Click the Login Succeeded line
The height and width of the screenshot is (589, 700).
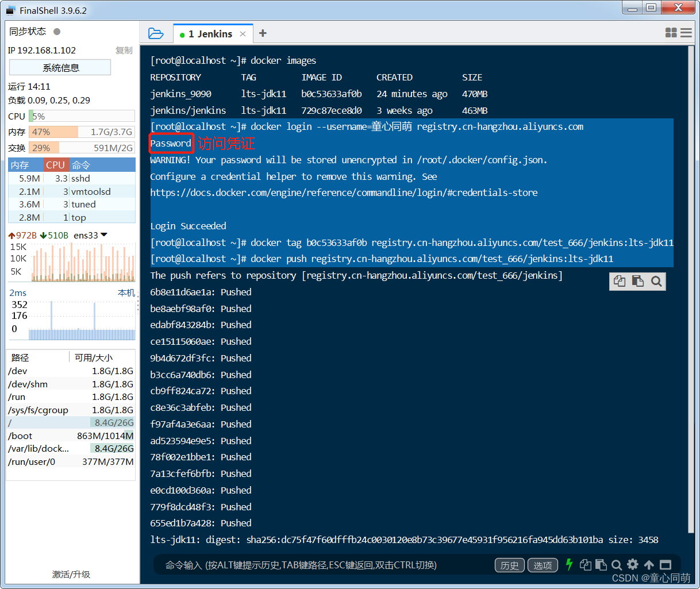188,226
